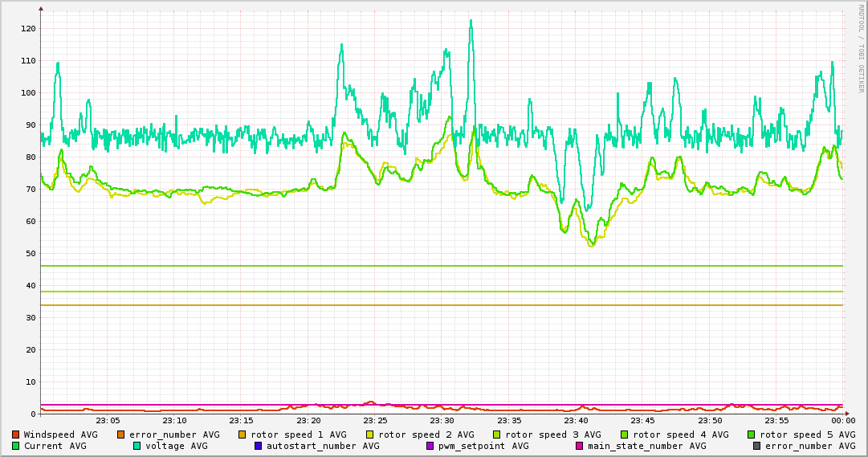This screenshot has width=868, height=457.
Task: Click the blue autostart_number AVG swatch
Action: [258, 446]
